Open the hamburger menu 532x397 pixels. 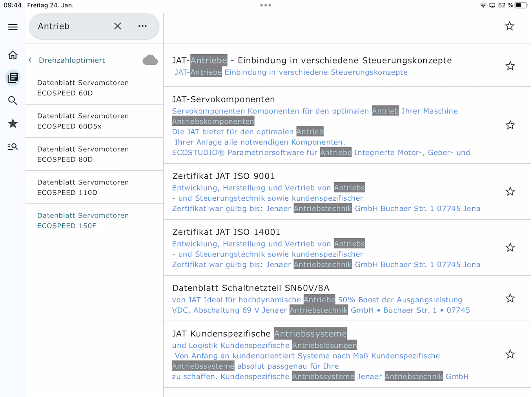tap(13, 27)
